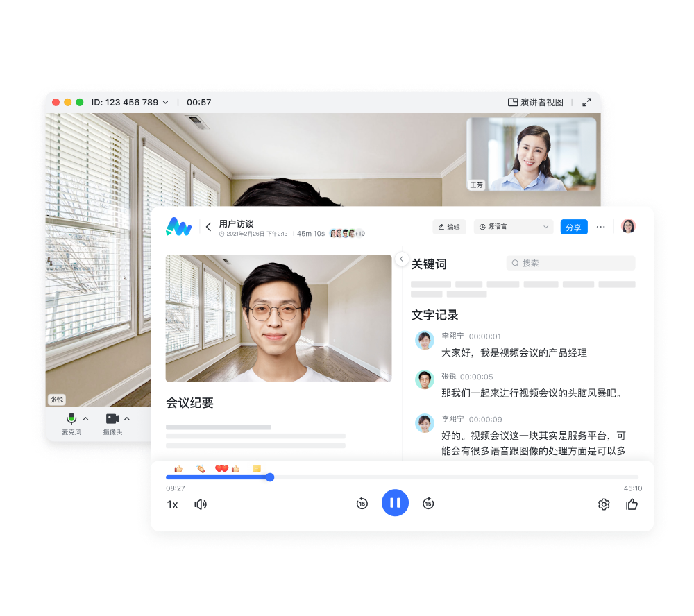The width and height of the screenshot is (694, 616).
Task: Open the three-dot more options menu
Action: (x=601, y=227)
